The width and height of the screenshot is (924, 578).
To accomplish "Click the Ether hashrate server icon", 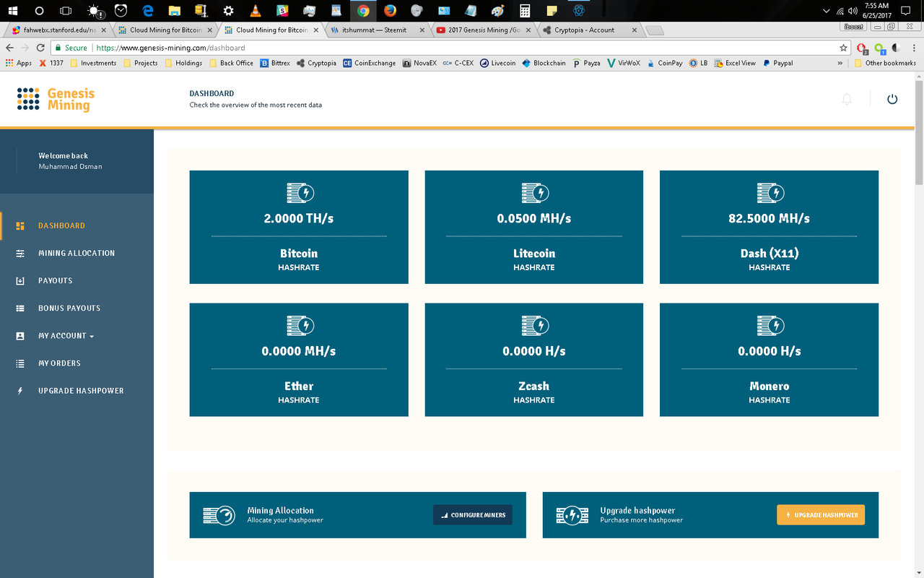I will pos(299,326).
